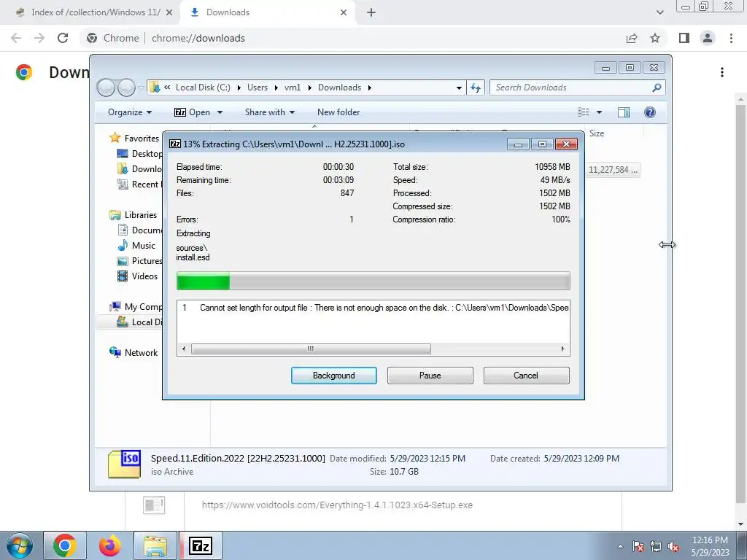Click the Chrome address bar URL
Screen dimensions: 747x560
click(198, 38)
